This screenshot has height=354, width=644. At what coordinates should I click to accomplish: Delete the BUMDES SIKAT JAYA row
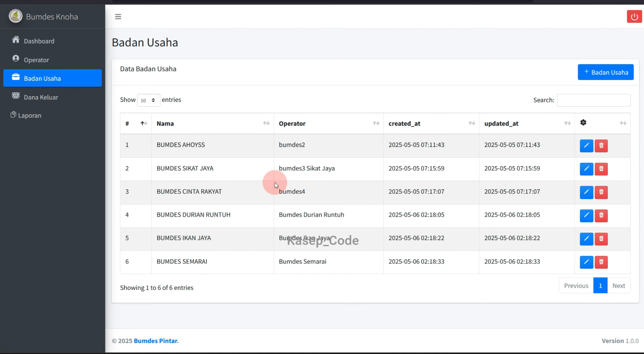pyautogui.click(x=601, y=169)
